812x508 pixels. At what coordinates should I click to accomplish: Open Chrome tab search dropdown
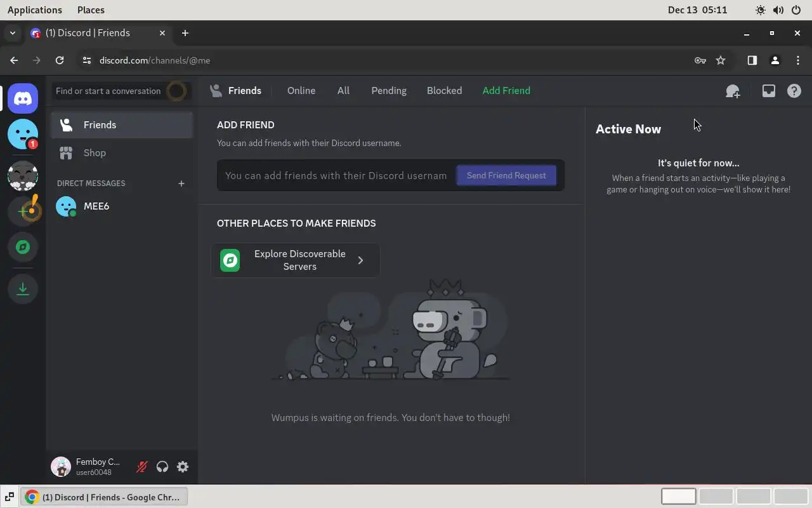pyautogui.click(x=13, y=33)
